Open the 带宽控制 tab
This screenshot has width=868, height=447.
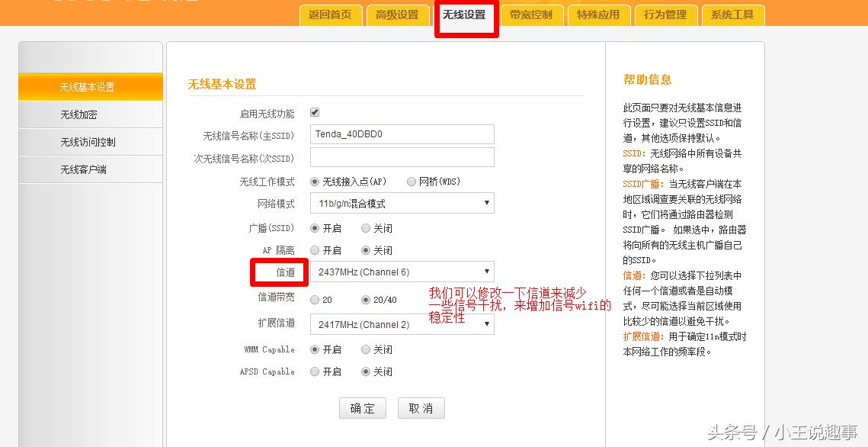pyautogui.click(x=532, y=14)
